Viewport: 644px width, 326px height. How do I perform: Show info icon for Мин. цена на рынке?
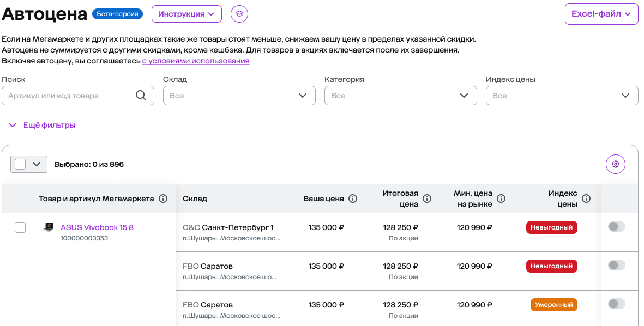501,199
